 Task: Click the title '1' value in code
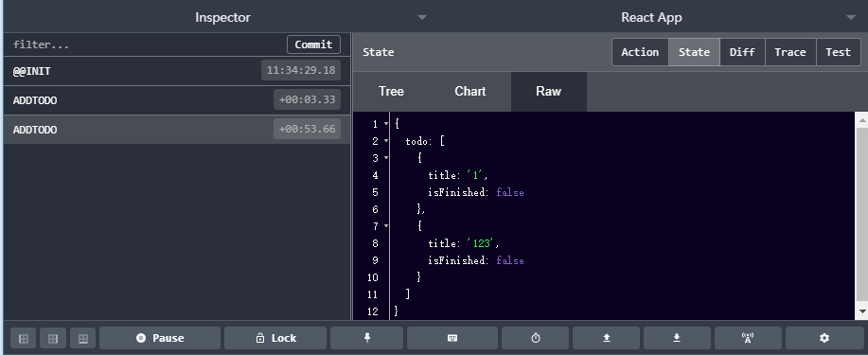[x=476, y=175]
